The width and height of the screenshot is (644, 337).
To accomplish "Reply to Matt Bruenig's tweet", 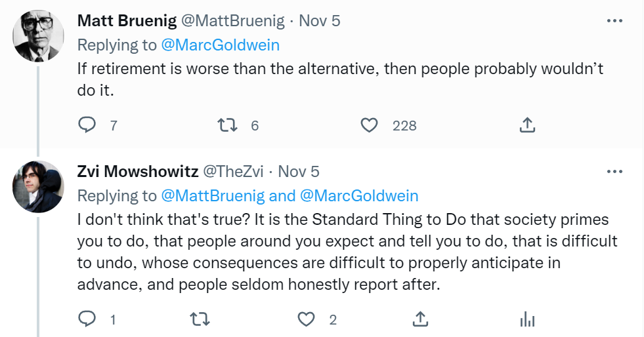I will point(87,125).
